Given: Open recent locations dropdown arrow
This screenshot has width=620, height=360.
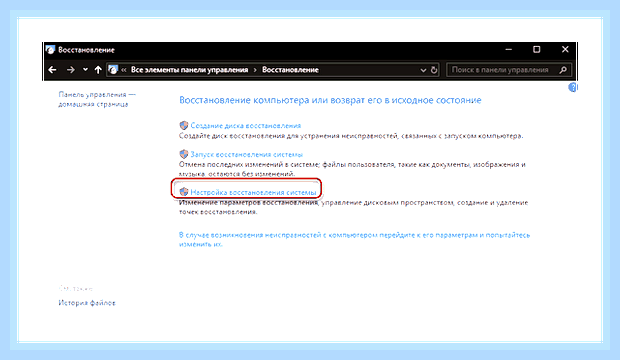Looking at the screenshot, I should pos(85,70).
